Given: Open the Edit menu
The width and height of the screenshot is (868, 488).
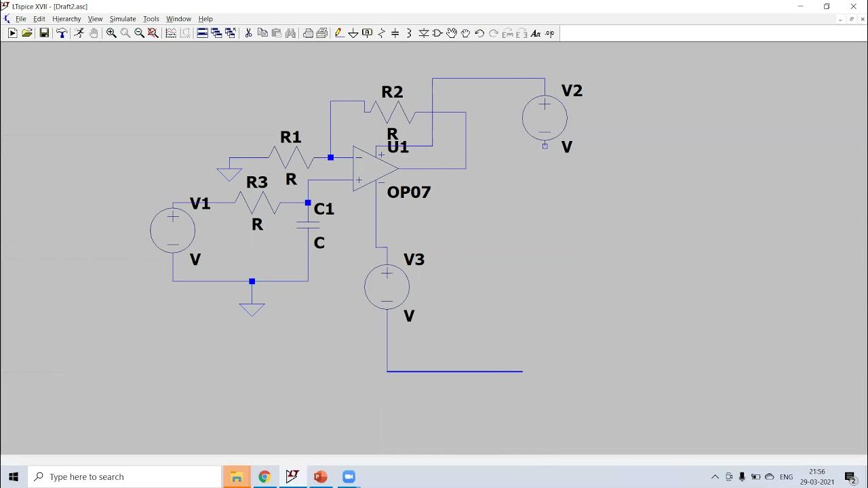Looking at the screenshot, I should tap(39, 19).
